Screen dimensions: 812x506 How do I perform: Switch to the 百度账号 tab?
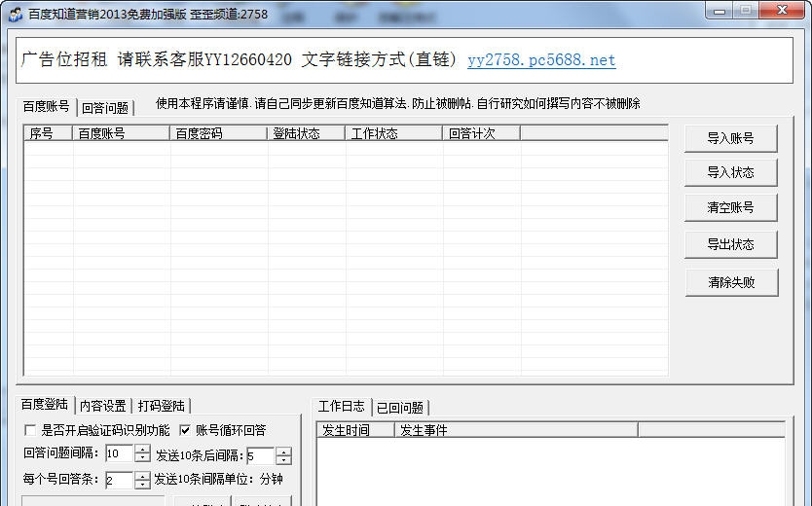pyautogui.click(x=46, y=107)
